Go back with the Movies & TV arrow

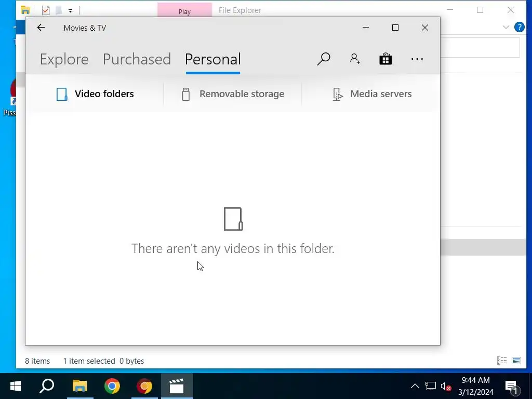(41, 28)
